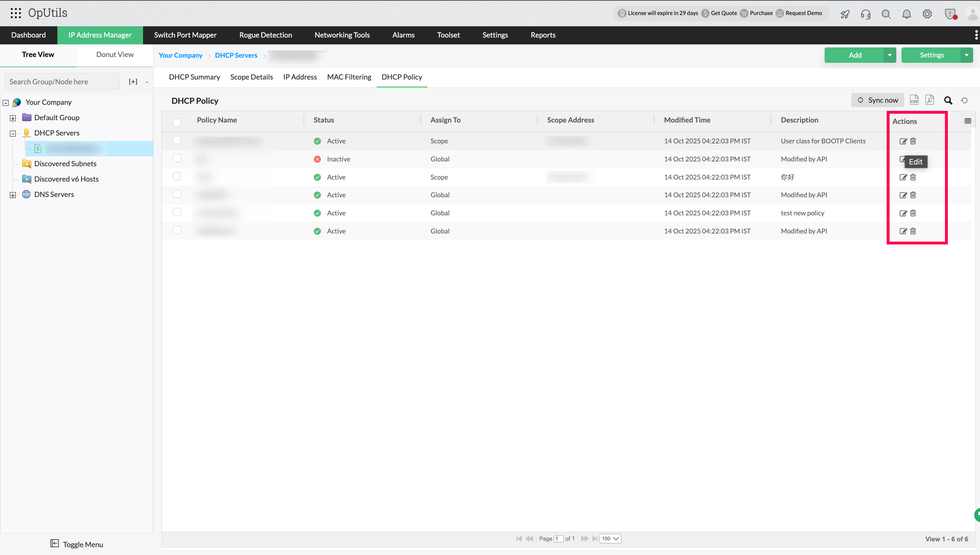The width and height of the screenshot is (980, 555).
Task: Expand the DNS Servers tree node
Action: point(13,195)
